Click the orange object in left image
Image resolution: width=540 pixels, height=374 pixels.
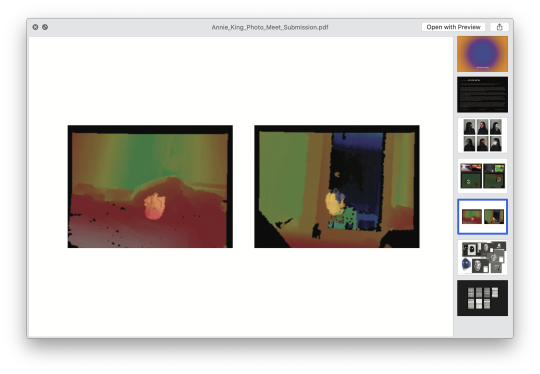point(155,206)
